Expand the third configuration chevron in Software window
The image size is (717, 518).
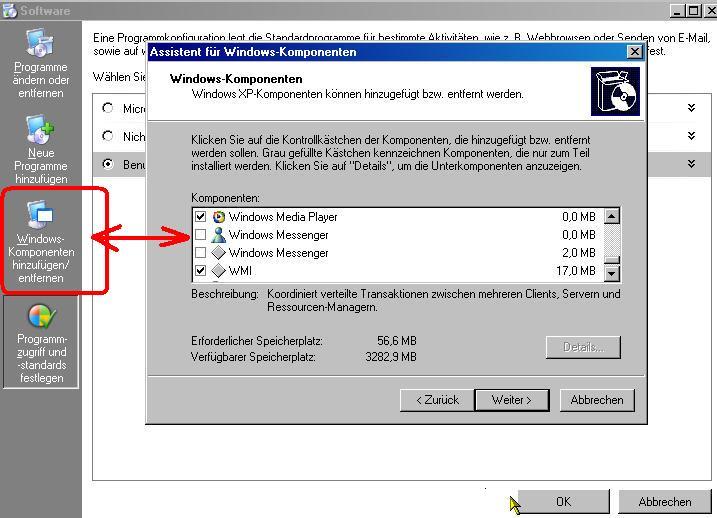[x=691, y=164]
